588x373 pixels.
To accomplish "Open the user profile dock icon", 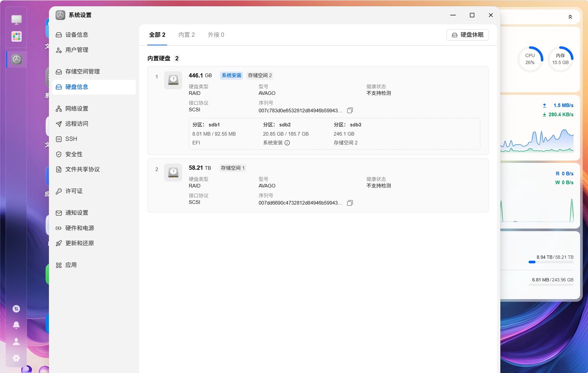I will [x=16, y=341].
